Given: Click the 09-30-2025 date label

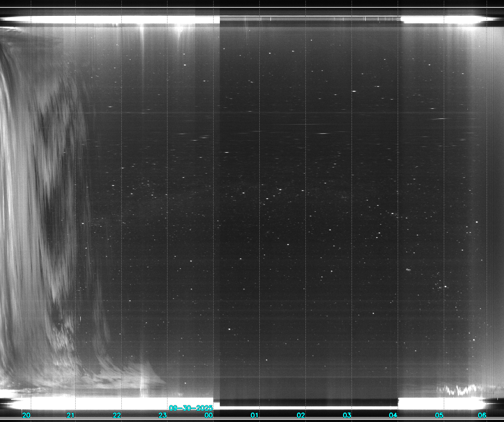Looking at the screenshot, I should click(191, 408).
